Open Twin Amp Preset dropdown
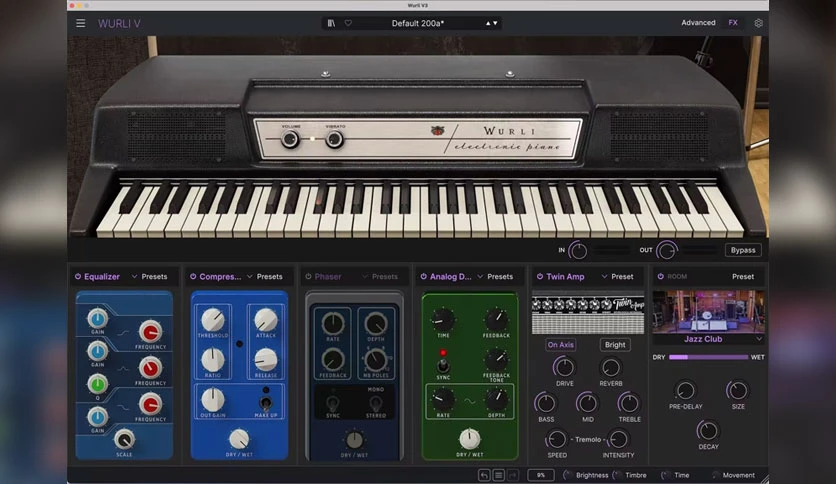Viewport: 836px width, 484px height. tap(617, 276)
